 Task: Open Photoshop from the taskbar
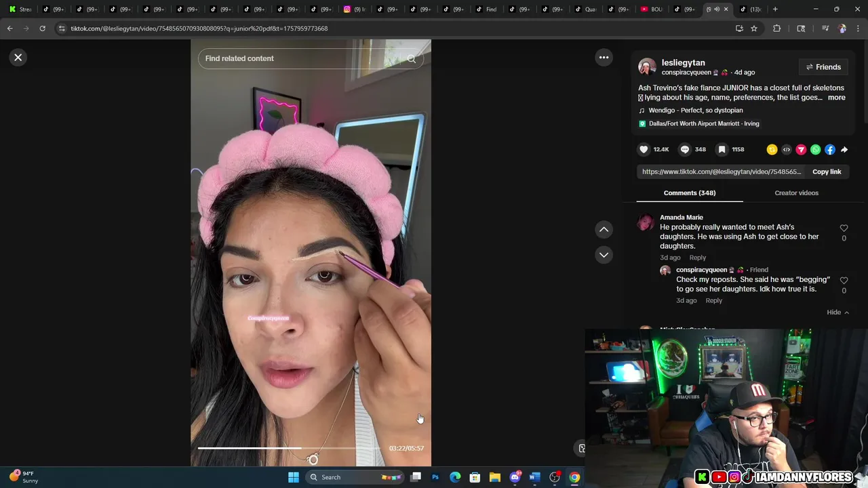[435, 477]
